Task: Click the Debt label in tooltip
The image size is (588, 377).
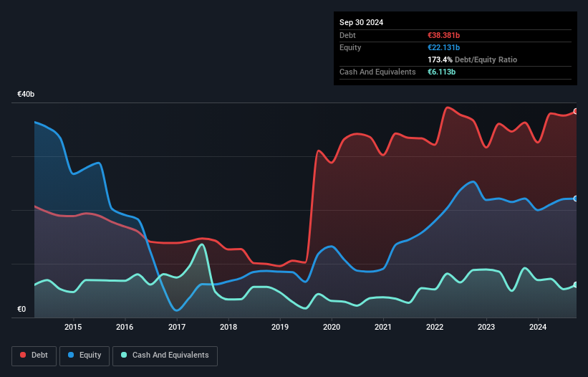Action: point(347,35)
